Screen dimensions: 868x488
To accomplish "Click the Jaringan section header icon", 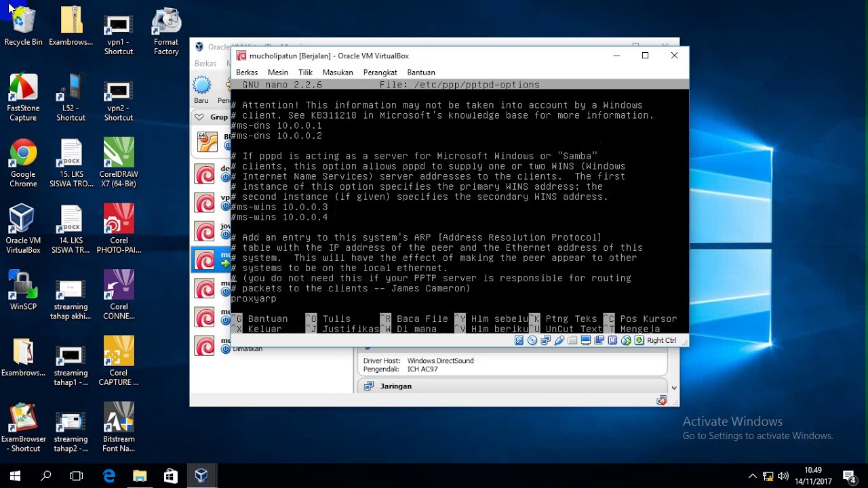I will pyautogui.click(x=369, y=386).
